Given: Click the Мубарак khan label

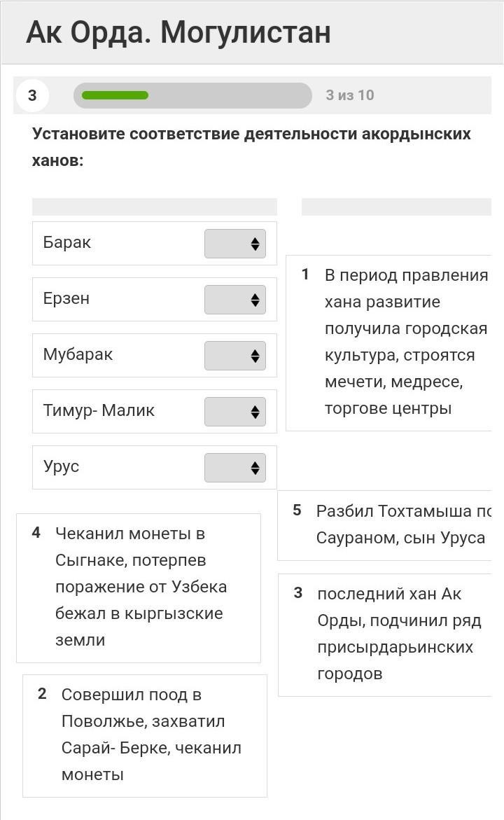Looking at the screenshot, I should pos(78,355).
